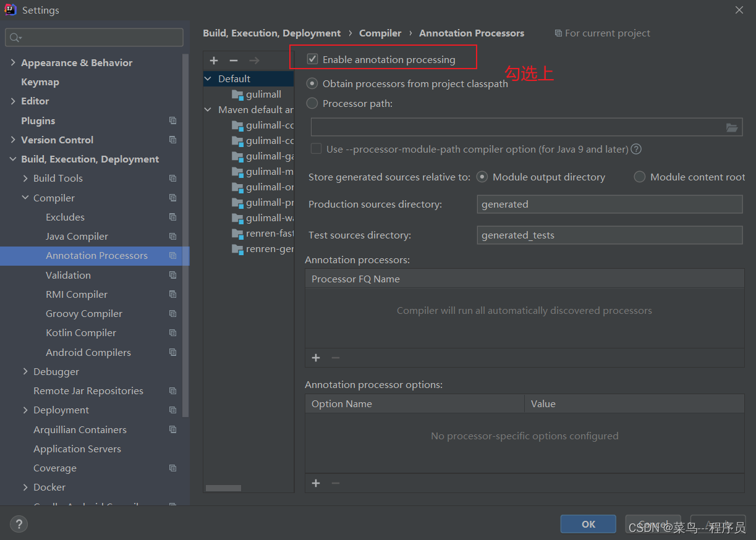
Task: Click the move-to-profile arrow icon
Action: pos(254,61)
